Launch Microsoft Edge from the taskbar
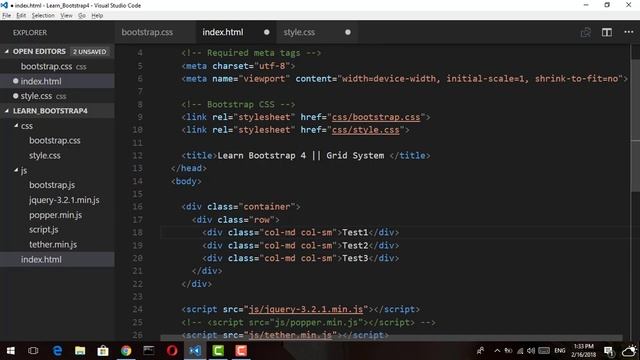This screenshot has width=640, height=360. (x=57, y=351)
